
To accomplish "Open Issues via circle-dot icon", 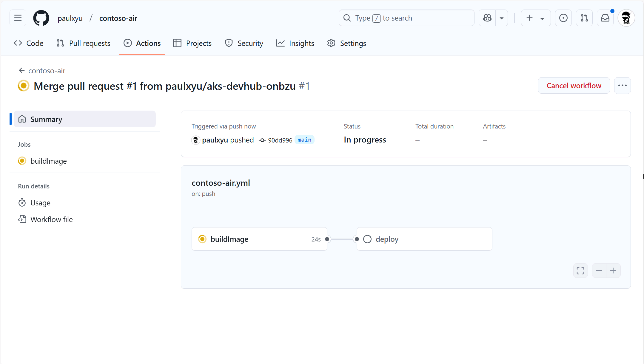I will pyautogui.click(x=563, y=18).
